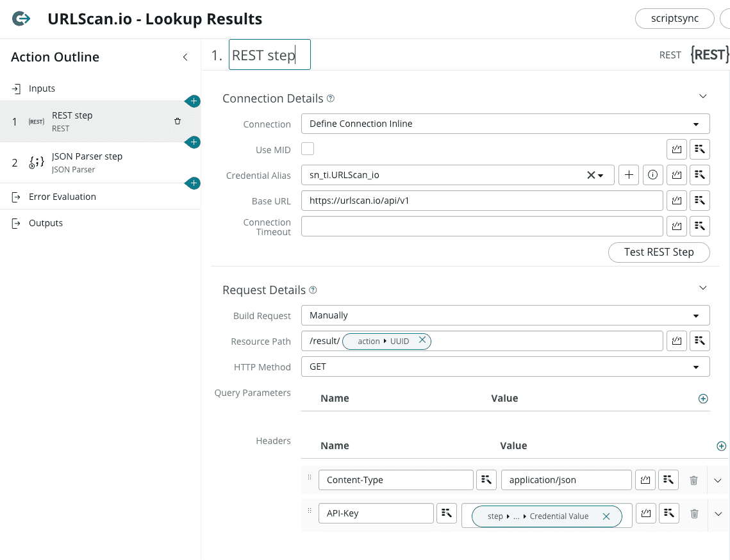The height and width of the screenshot is (560, 730).
Task: Add step above REST step
Action: (x=194, y=101)
